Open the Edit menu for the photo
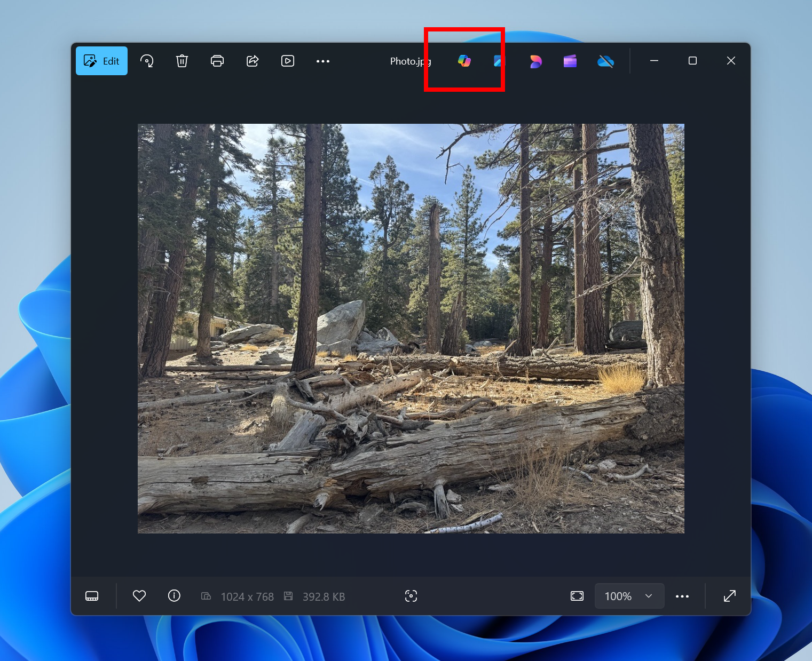Image resolution: width=812 pixels, height=661 pixels. 101,60
